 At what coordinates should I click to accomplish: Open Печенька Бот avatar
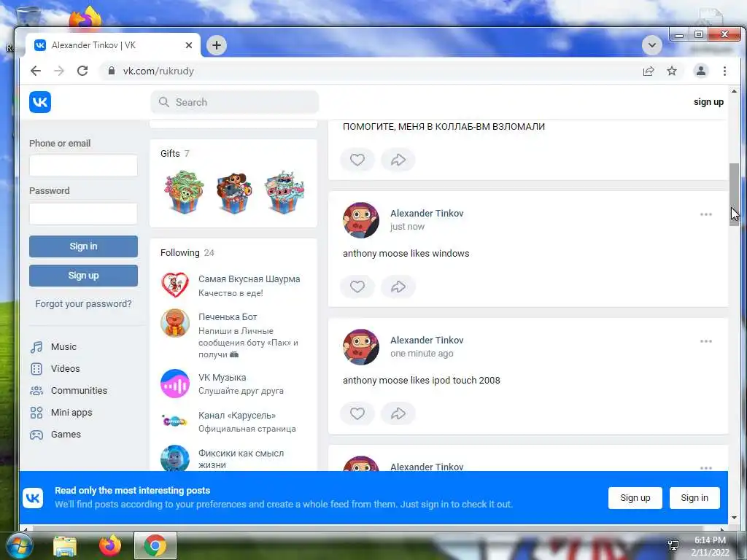[x=175, y=323]
